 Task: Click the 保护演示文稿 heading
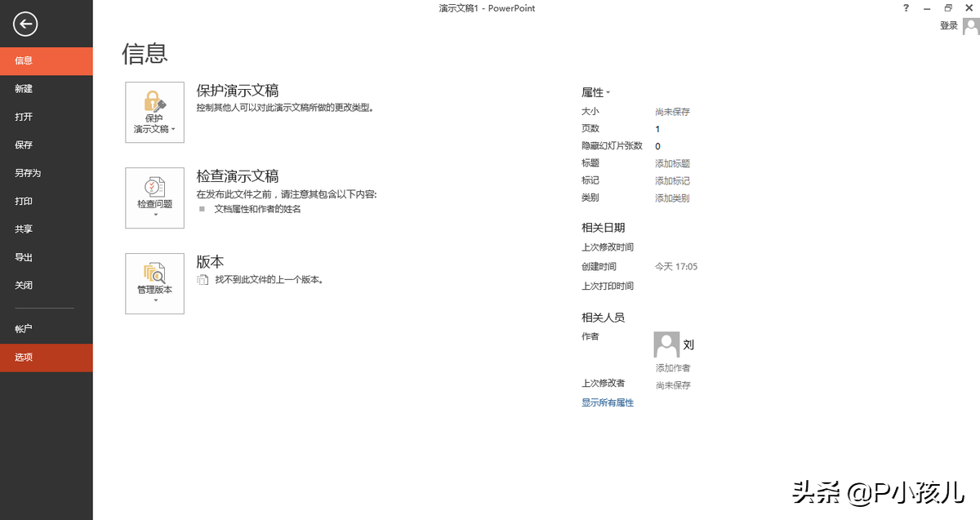point(238,91)
